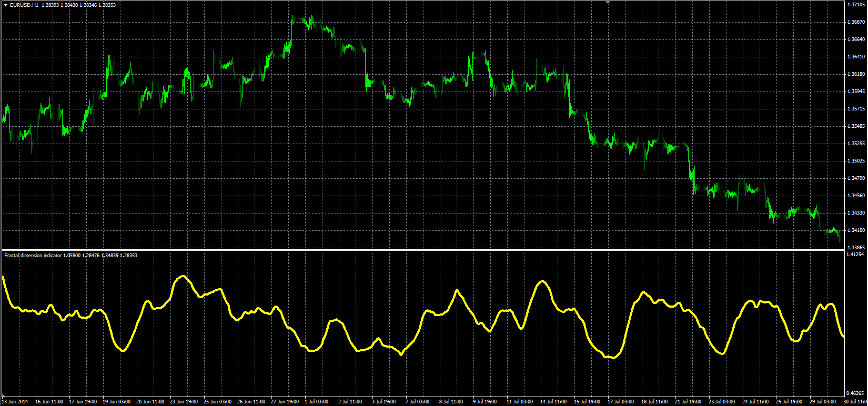Select the 'Fractal dimension indicator' label
The width and height of the screenshot is (868, 406).
pyautogui.click(x=33, y=255)
